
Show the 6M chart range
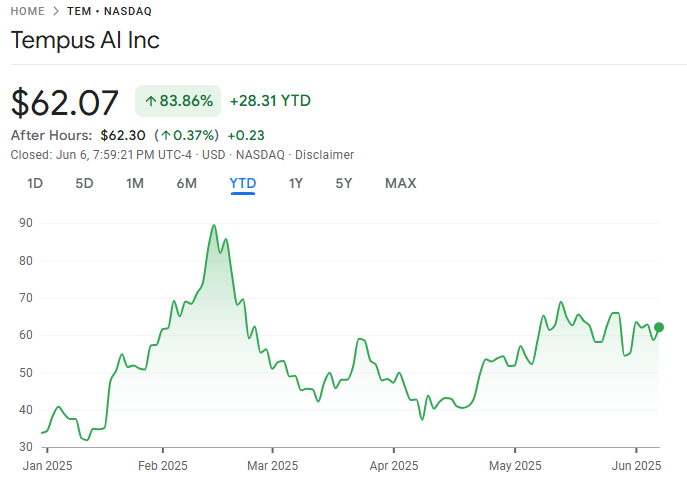click(186, 183)
